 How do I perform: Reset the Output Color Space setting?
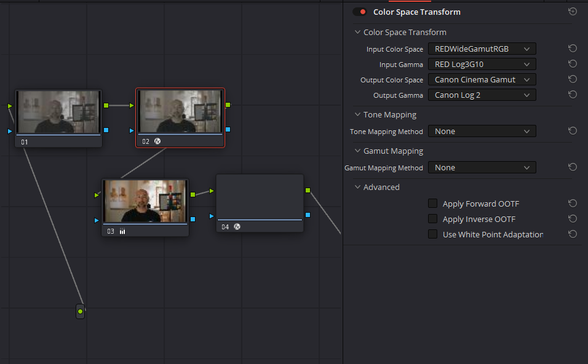572,79
